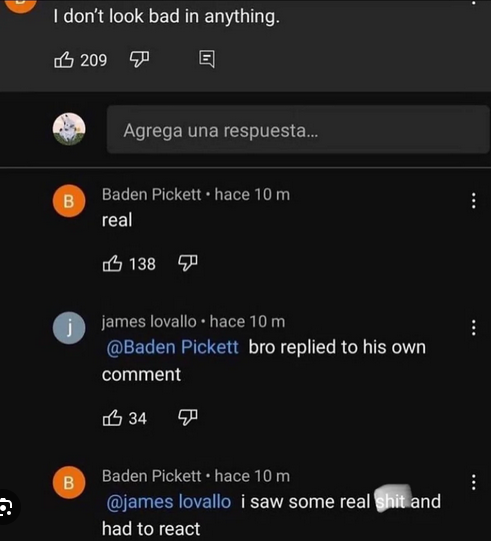Like Baden Pickett's "real" reply
Screen dimensions: 491x541
click(x=112, y=264)
